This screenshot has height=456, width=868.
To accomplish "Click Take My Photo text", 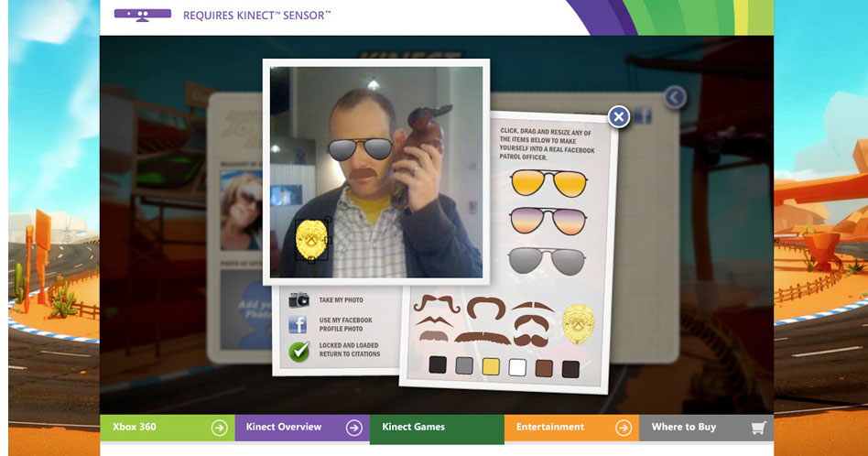I will 341,300.
